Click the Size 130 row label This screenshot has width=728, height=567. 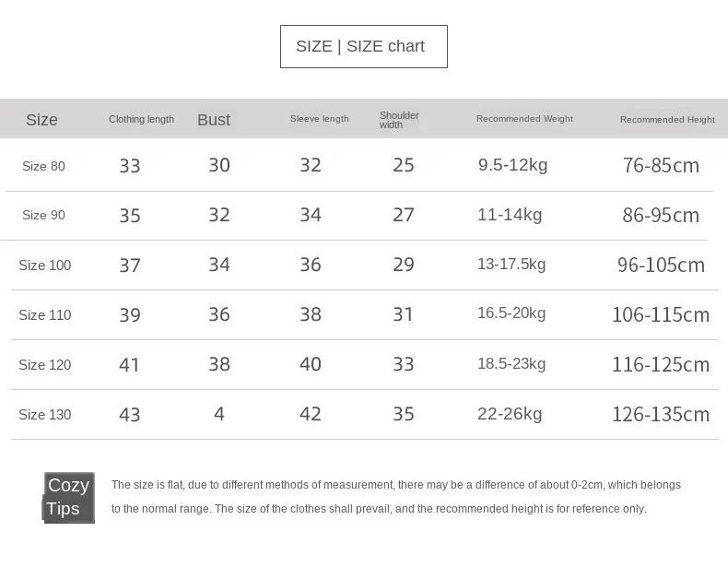click(44, 415)
